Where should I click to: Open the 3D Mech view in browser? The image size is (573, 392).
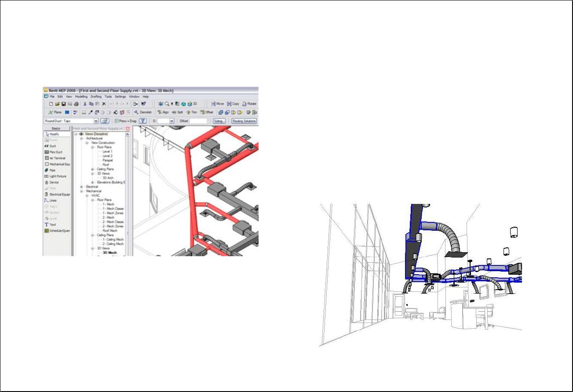(x=109, y=253)
